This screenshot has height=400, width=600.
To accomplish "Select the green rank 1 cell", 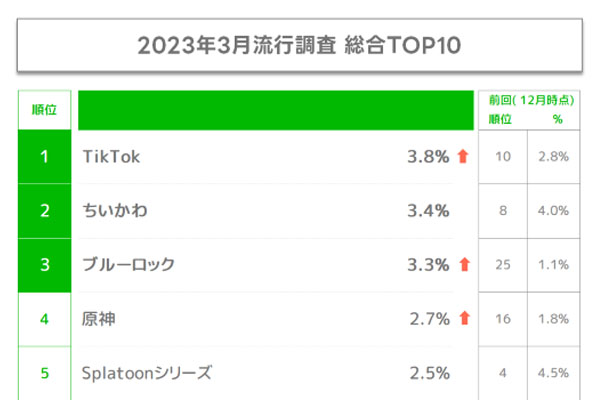I will pos(45,156).
